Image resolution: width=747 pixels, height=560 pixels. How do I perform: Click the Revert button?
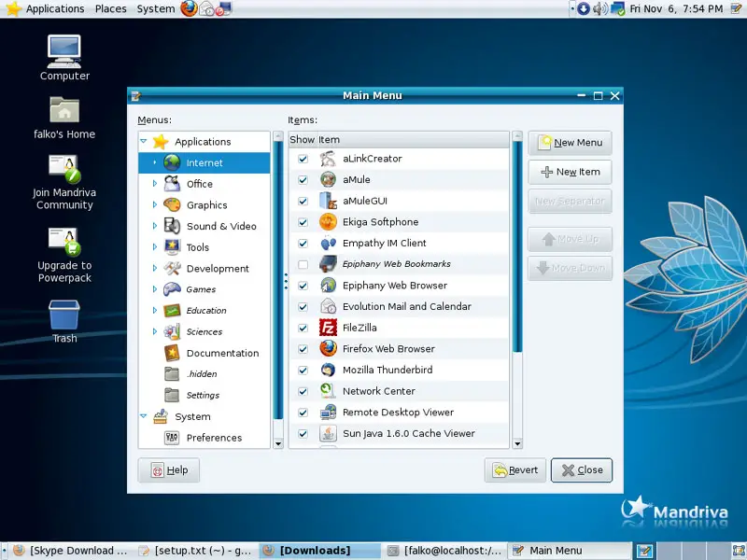(515, 470)
